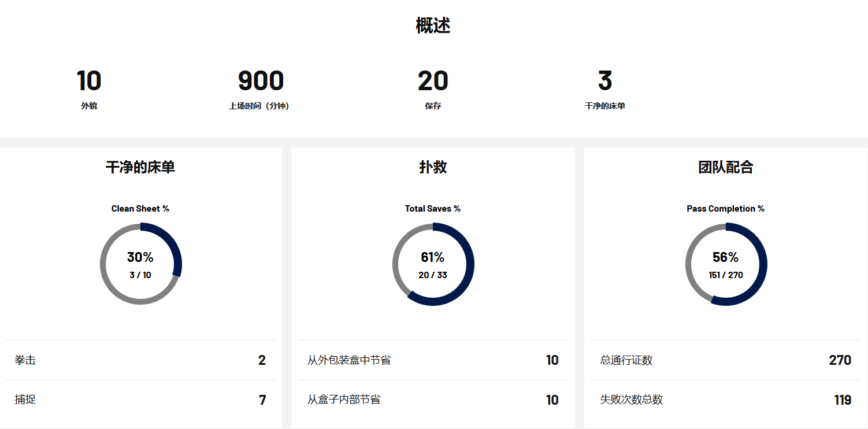Select the 拳击 stat row
Screen dimensions: 868x429
click(140, 360)
